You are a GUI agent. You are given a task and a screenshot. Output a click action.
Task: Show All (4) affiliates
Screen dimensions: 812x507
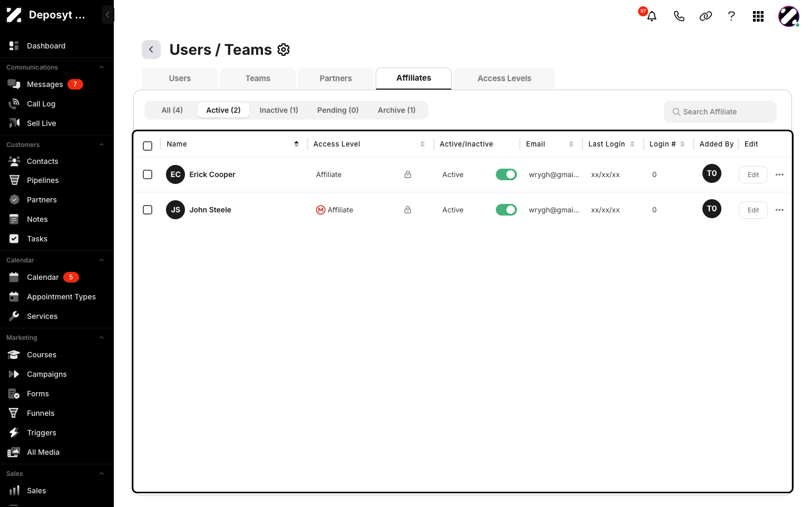[x=172, y=110]
